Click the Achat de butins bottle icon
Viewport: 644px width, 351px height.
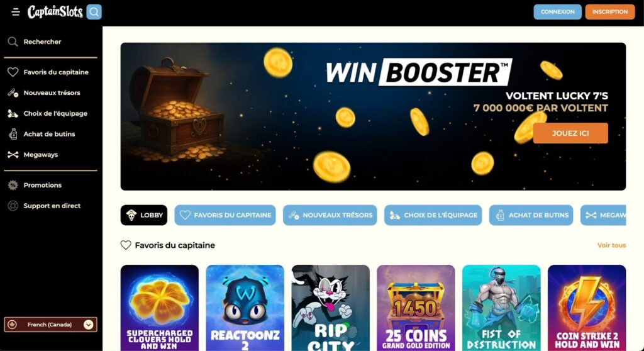(x=13, y=134)
